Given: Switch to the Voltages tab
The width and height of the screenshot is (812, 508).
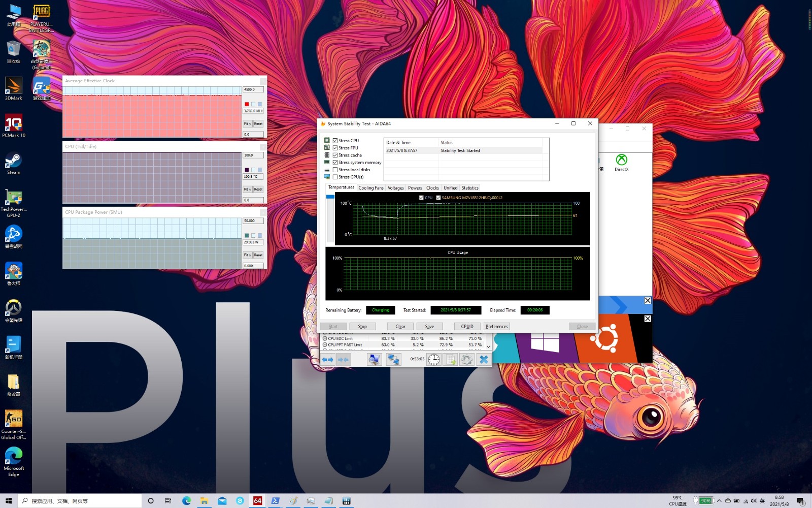Looking at the screenshot, I should point(396,188).
